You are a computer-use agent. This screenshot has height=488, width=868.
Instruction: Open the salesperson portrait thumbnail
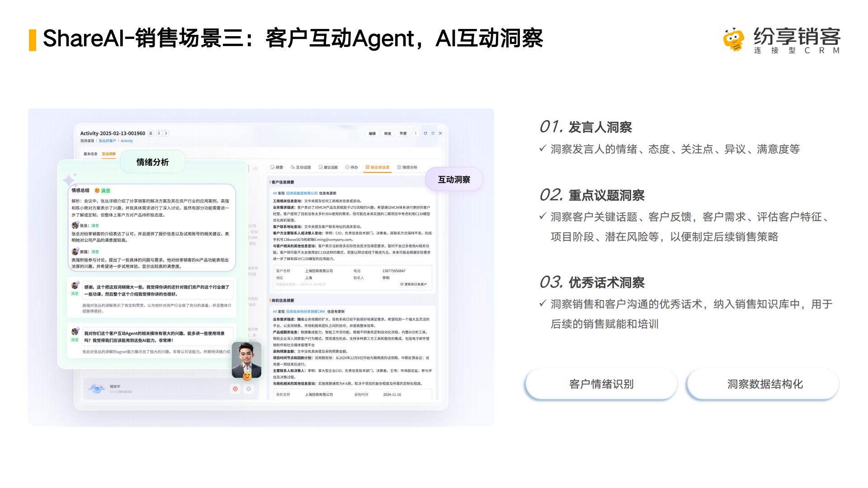point(246,359)
